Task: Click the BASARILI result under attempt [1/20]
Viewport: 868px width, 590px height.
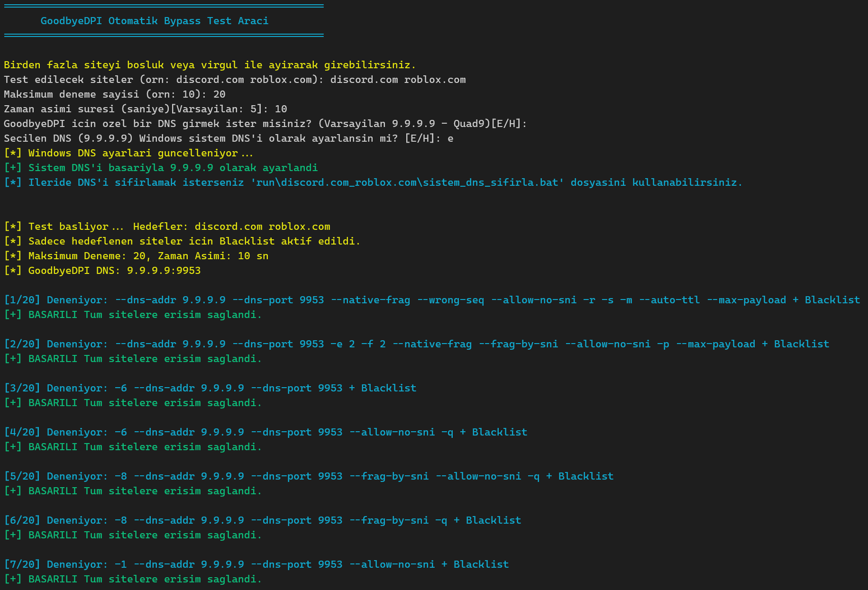Action: [x=133, y=315]
